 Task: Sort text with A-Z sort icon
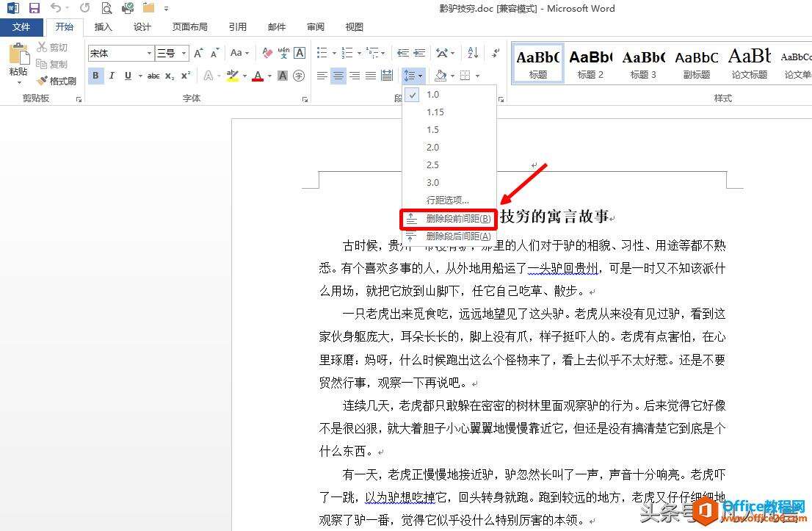(473, 53)
